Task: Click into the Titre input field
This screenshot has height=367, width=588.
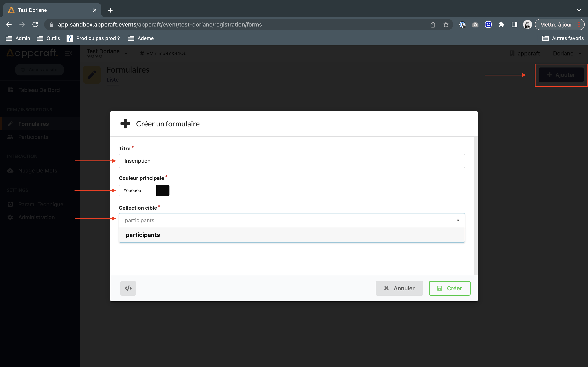Action: click(292, 161)
